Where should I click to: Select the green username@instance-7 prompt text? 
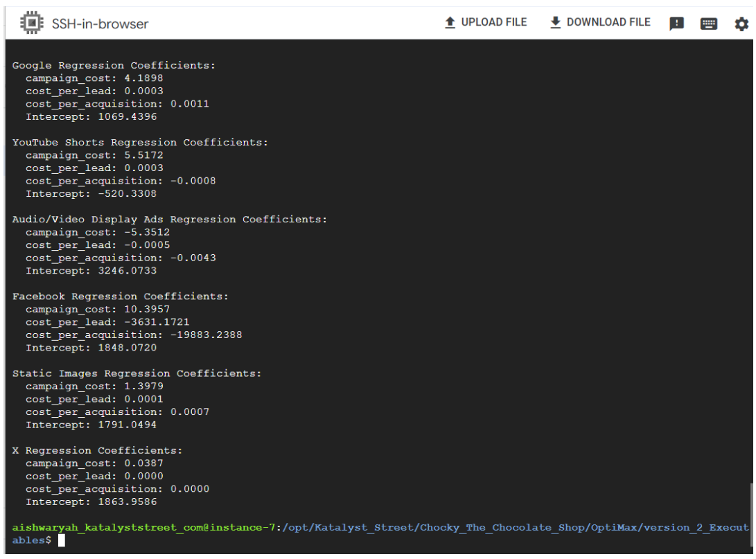(x=143, y=528)
